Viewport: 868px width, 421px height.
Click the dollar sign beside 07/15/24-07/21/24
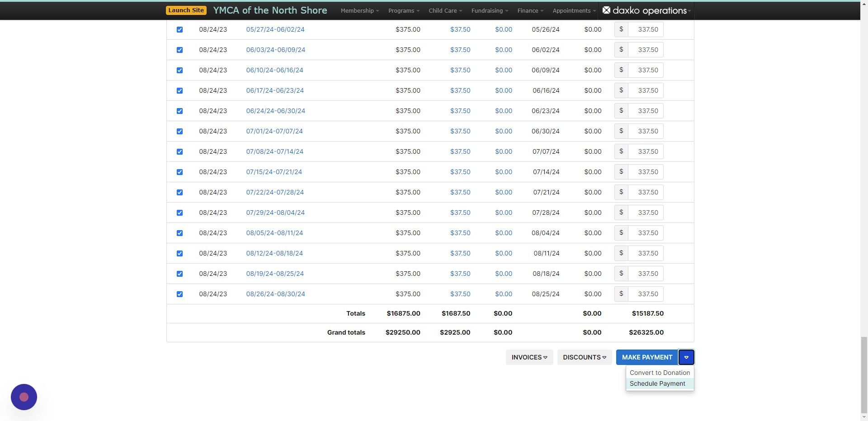tap(621, 172)
